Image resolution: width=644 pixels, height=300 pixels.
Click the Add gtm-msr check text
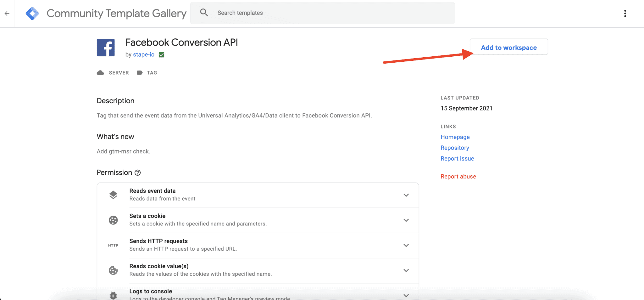coord(123,151)
